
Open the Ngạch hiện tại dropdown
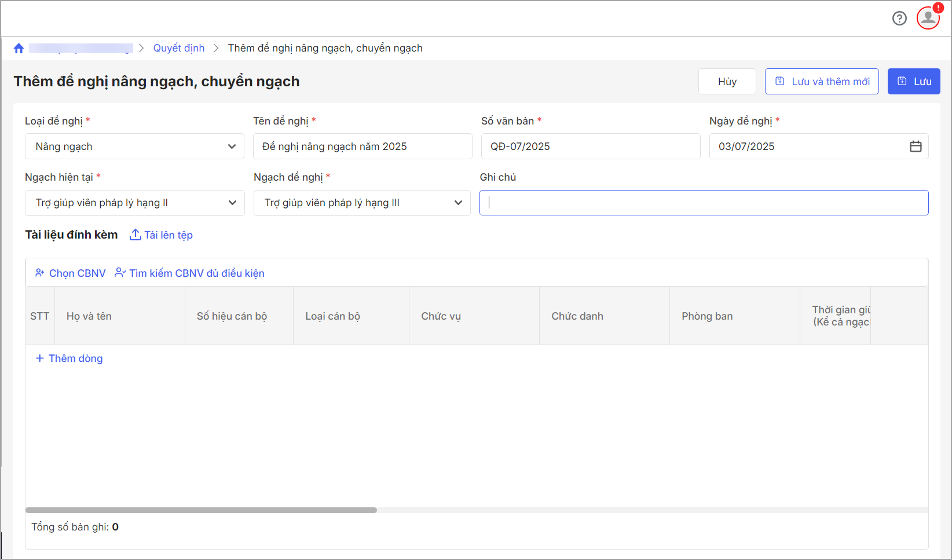point(232,203)
